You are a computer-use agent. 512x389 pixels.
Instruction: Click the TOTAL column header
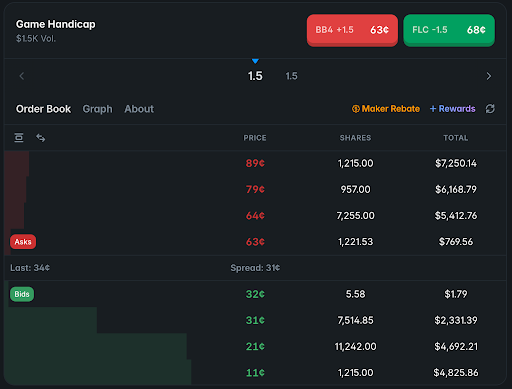(456, 138)
